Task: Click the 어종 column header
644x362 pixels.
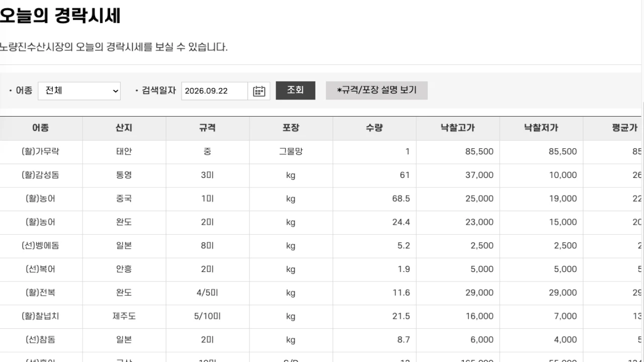Action: [41, 128]
